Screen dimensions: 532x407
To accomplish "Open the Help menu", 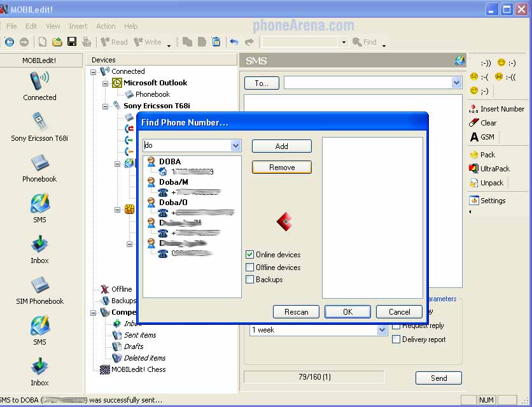I will pos(130,26).
